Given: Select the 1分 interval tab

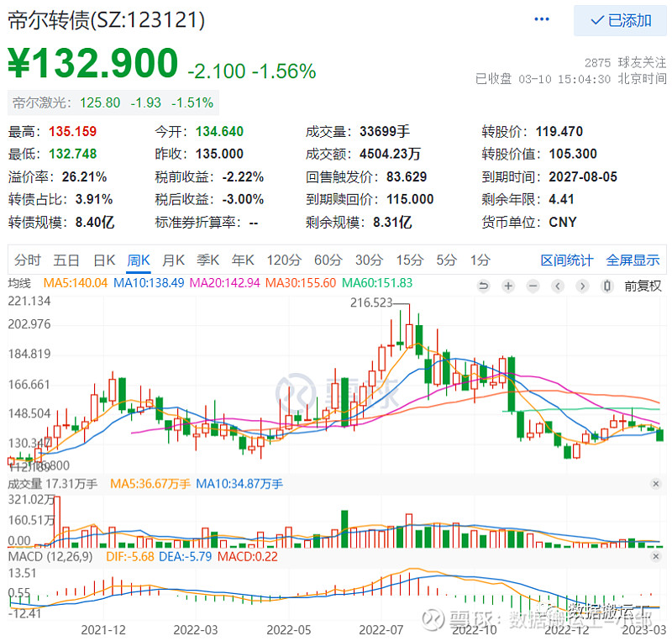Looking at the screenshot, I should pyautogui.click(x=480, y=260).
